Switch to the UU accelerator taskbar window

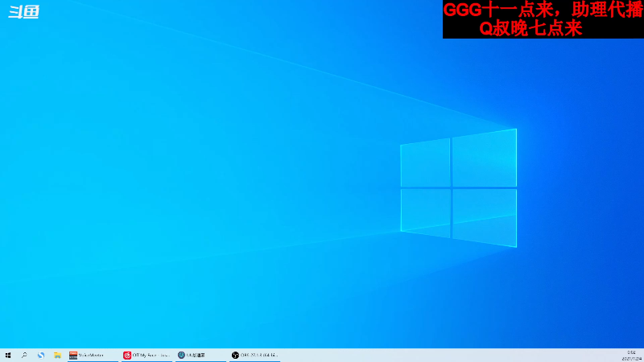(200, 355)
